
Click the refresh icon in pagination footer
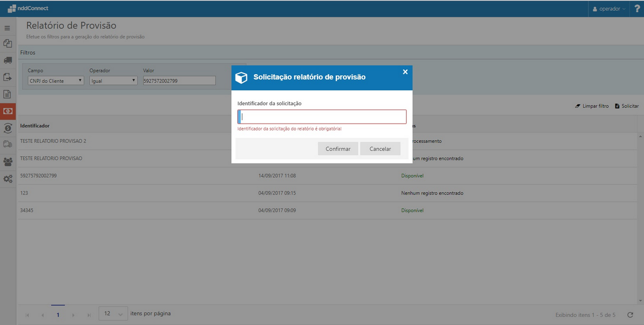(630, 314)
